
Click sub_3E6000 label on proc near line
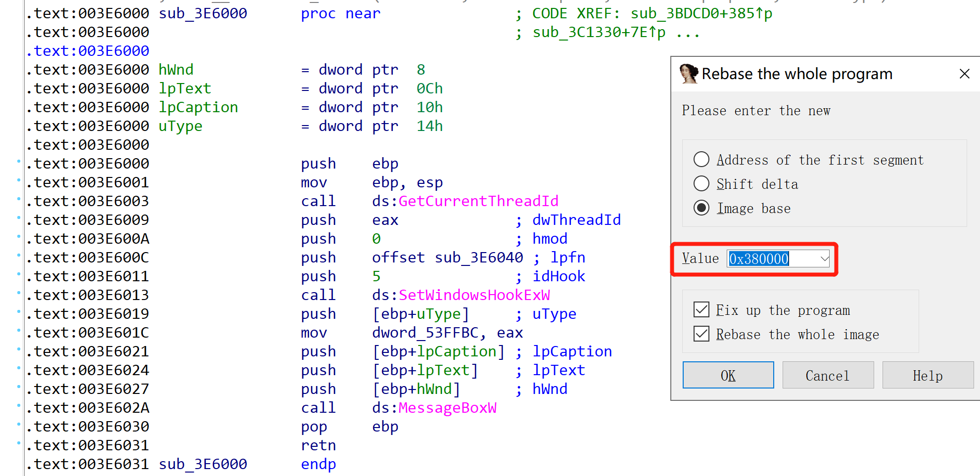coord(203,13)
